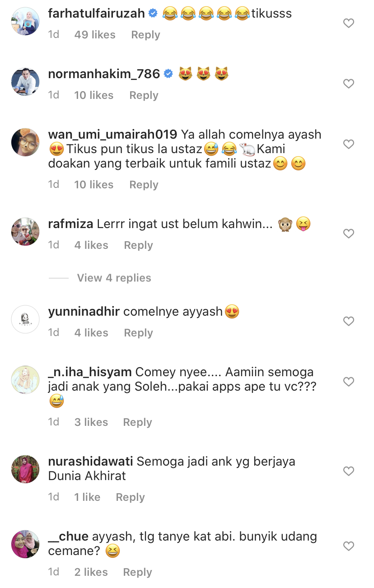Open rafmiza's profile from username
The image size is (374, 588).
70,224
